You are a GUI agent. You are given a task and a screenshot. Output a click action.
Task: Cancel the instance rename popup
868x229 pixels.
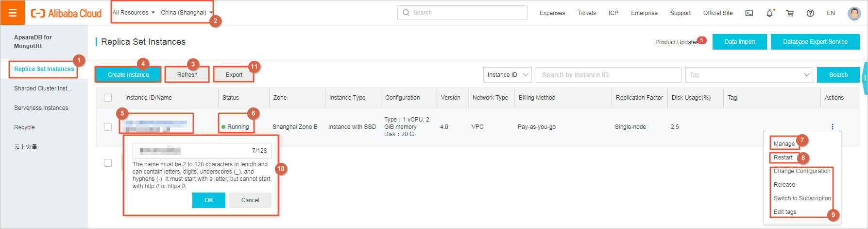click(x=250, y=200)
